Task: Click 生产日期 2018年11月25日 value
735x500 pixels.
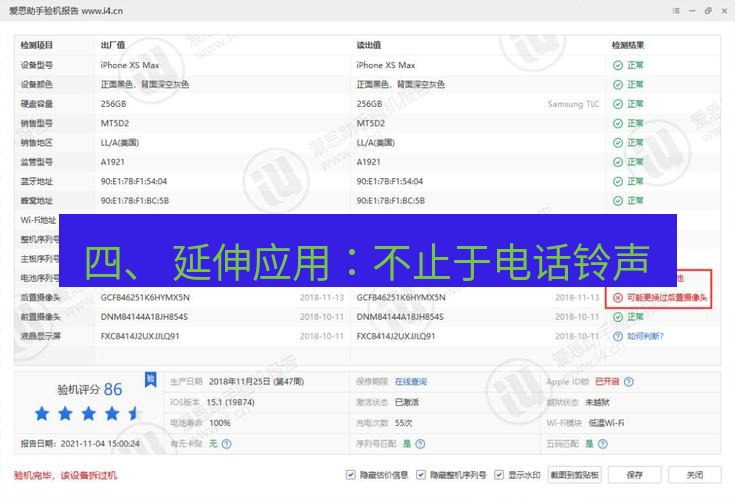Action: 256,382
